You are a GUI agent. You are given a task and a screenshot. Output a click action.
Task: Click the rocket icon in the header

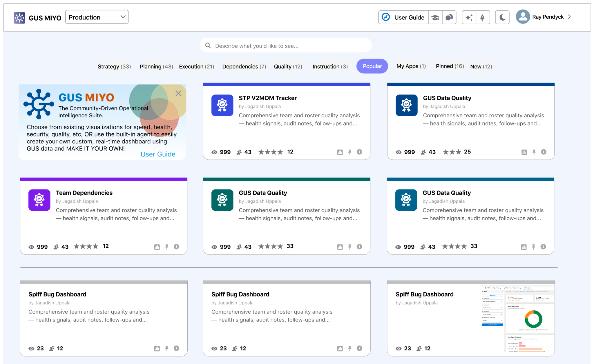tap(483, 17)
